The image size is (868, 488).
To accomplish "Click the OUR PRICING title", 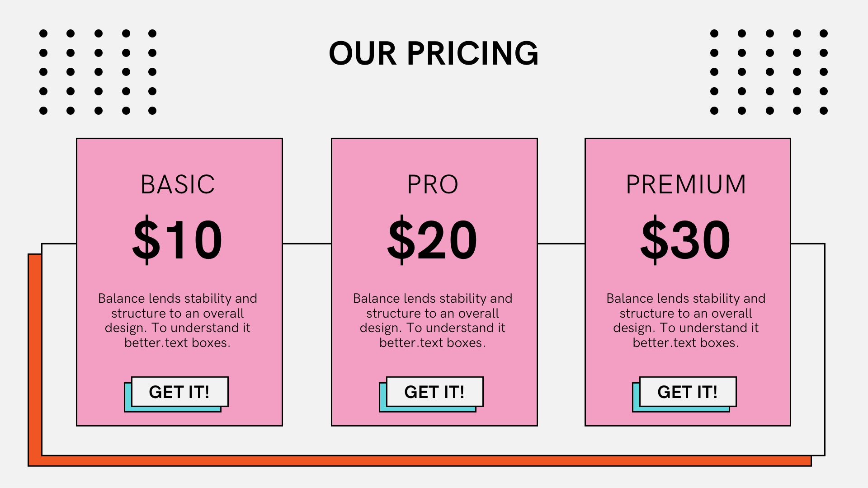I will [x=434, y=53].
